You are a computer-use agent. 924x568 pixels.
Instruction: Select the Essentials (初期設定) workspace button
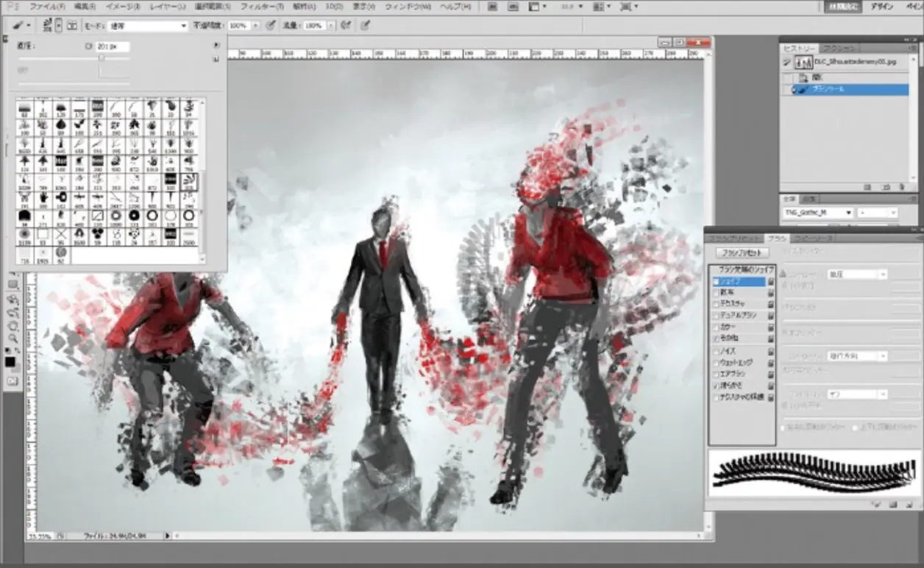click(x=843, y=7)
